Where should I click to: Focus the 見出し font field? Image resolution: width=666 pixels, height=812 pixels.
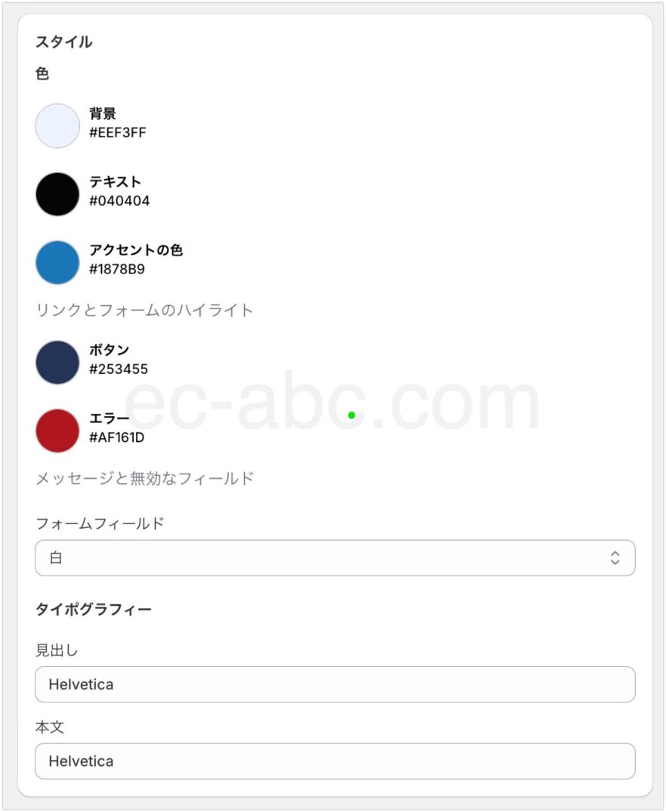click(x=335, y=684)
